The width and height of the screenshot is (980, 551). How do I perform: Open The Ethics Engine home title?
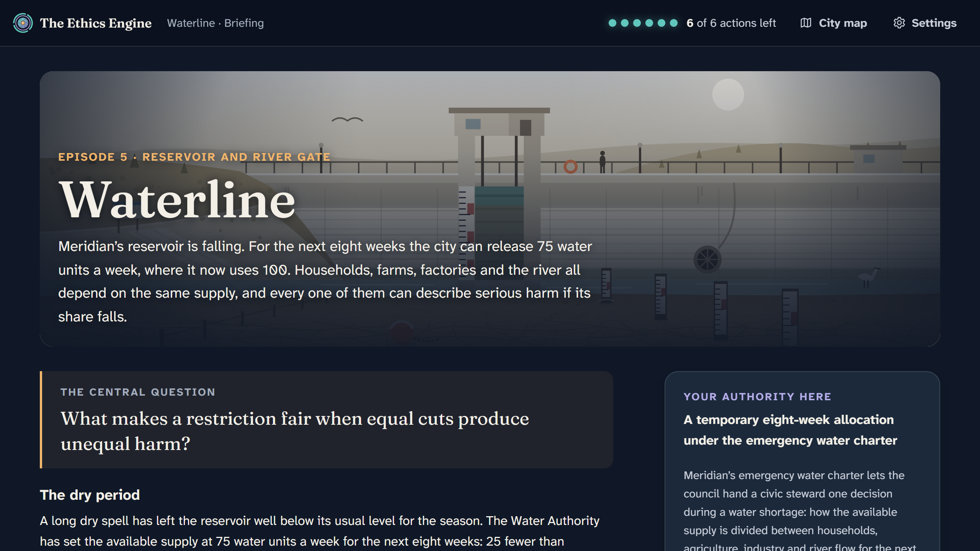pos(96,23)
